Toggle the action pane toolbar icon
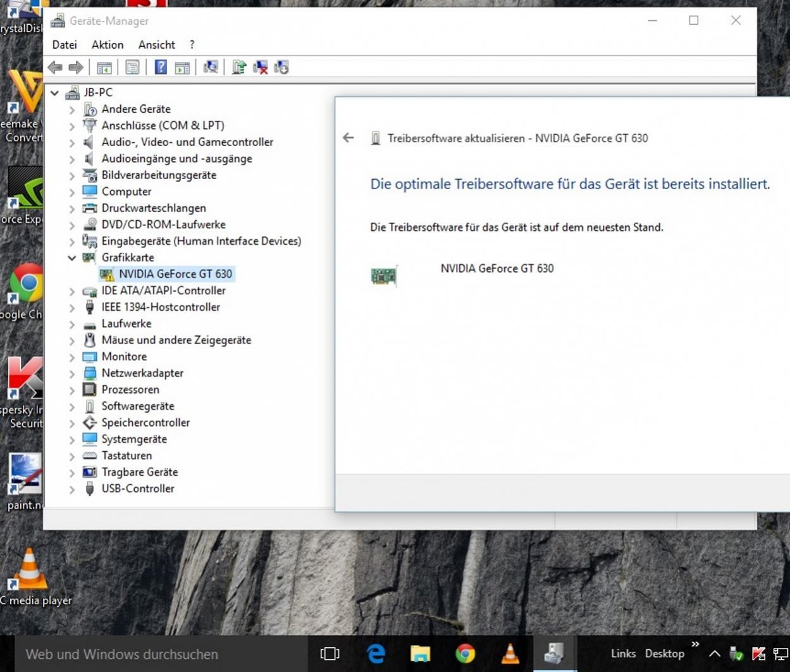Image resolution: width=790 pixels, height=672 pixels. coord(182,67)
